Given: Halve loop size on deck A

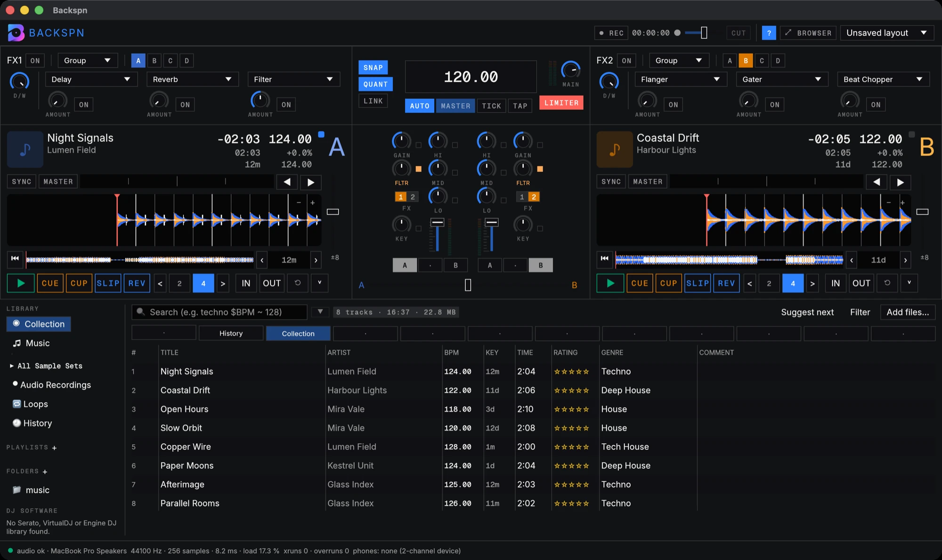Looking at the screenshot, I should click(160, 284).
